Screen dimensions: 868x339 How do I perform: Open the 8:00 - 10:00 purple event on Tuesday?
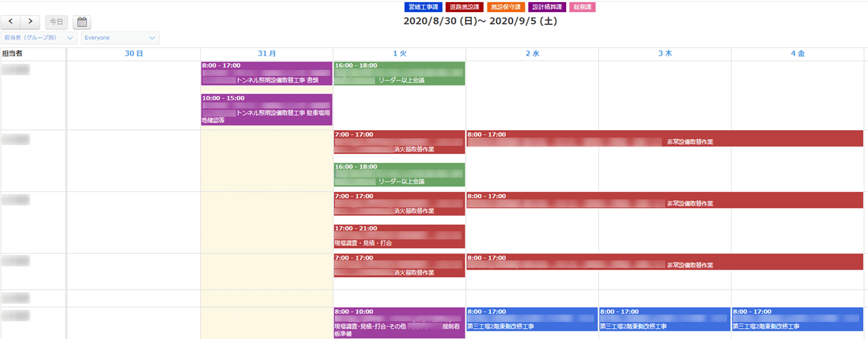point(399,323)
